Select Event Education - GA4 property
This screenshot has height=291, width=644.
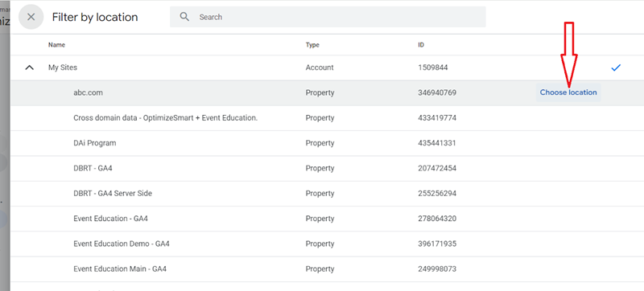111,219
